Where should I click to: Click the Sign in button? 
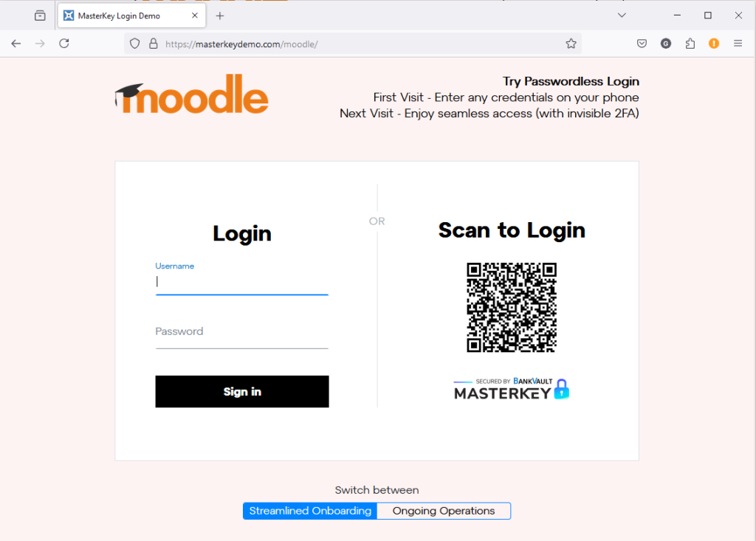[242, 391]
